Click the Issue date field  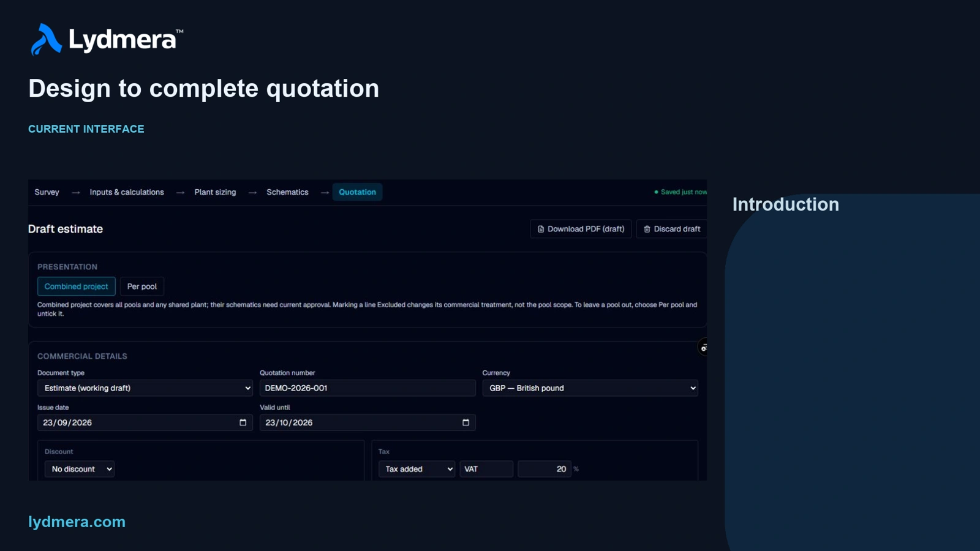tap(145, 422)
